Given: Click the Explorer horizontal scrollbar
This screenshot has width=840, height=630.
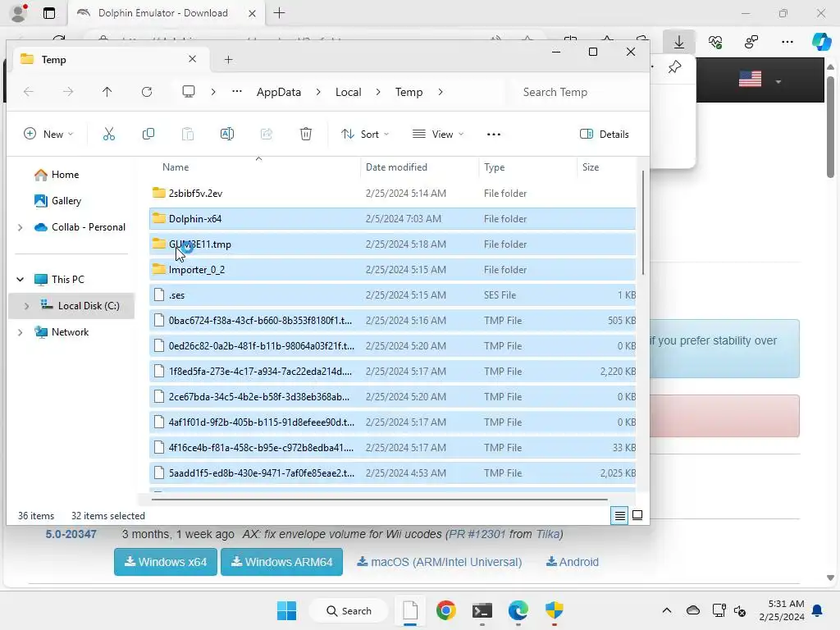Looking at the screenshot, I should pos(379,500).
